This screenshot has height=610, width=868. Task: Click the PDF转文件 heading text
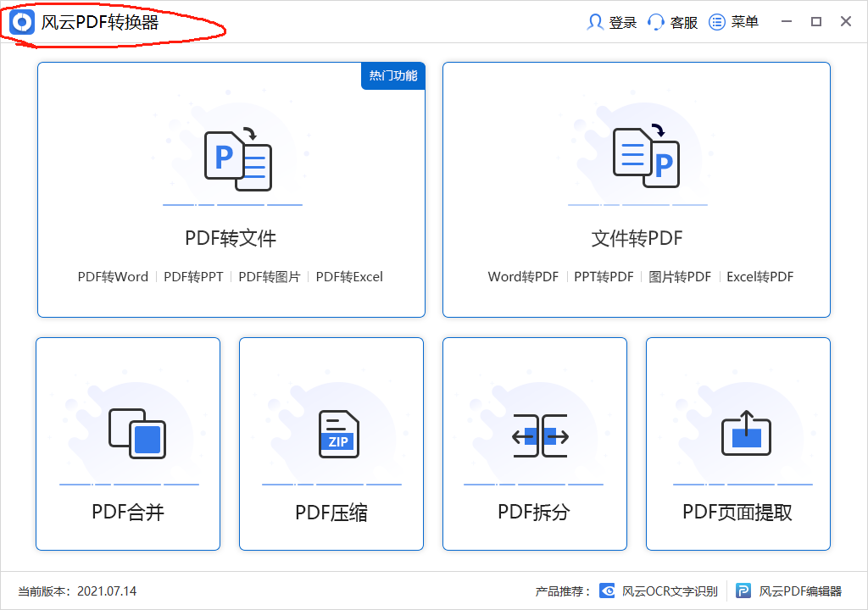pyautogui.click(x=231, y=239)
